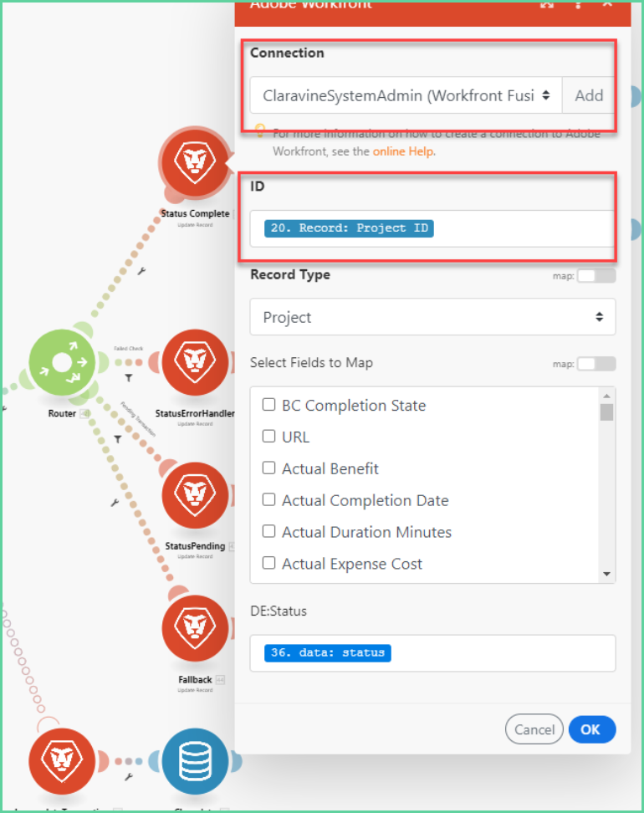Click the fields list scrollbar thumb
The height and width of the screenshot is (813, 644).
point(606,412)
